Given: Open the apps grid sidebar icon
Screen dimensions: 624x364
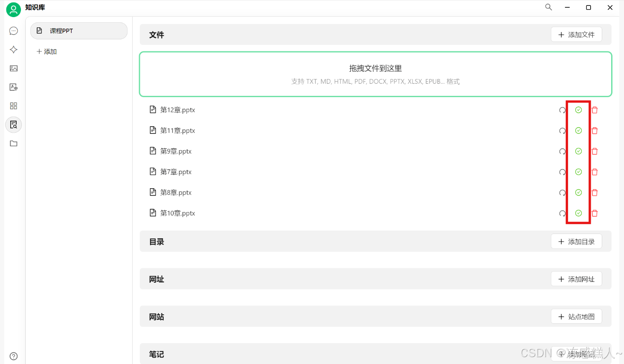Looking at the screenshot, I should coord(13,106).
